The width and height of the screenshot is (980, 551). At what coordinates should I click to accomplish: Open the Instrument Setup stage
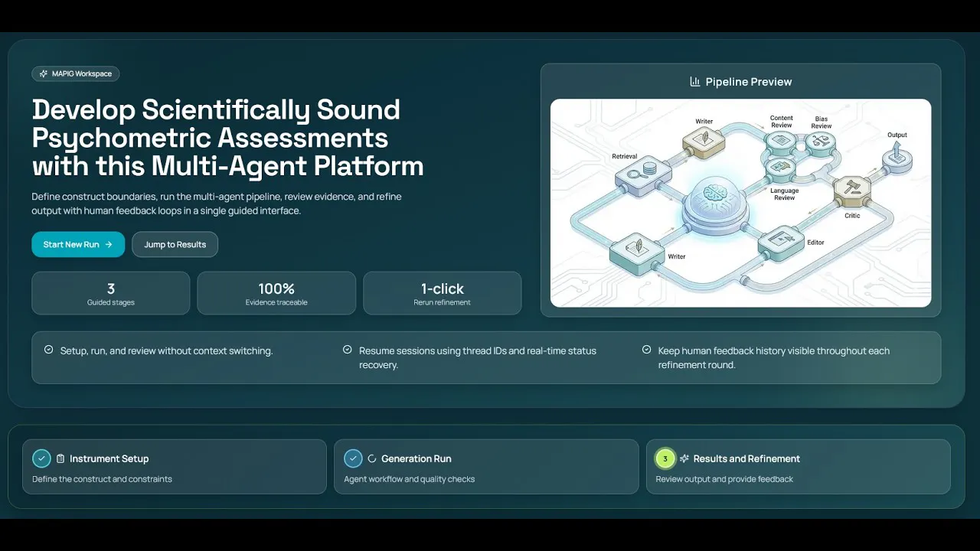tap(175, 467)
